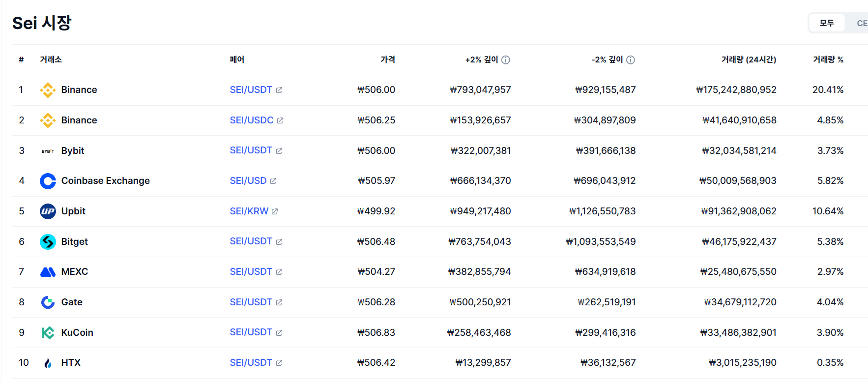868x382 pixels.
Task: Select the 모두 filter tab
Action: click(x=827, y=23)
